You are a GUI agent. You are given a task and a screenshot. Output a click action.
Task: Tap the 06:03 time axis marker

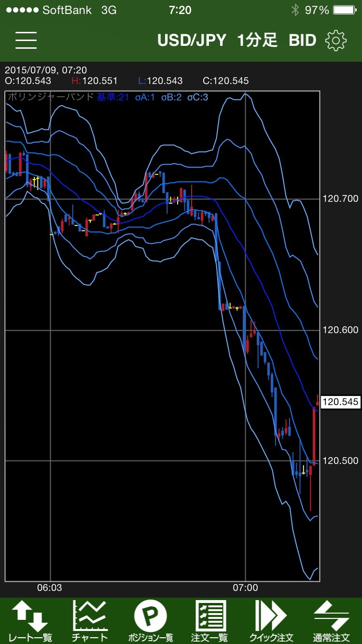pos(50,588)
